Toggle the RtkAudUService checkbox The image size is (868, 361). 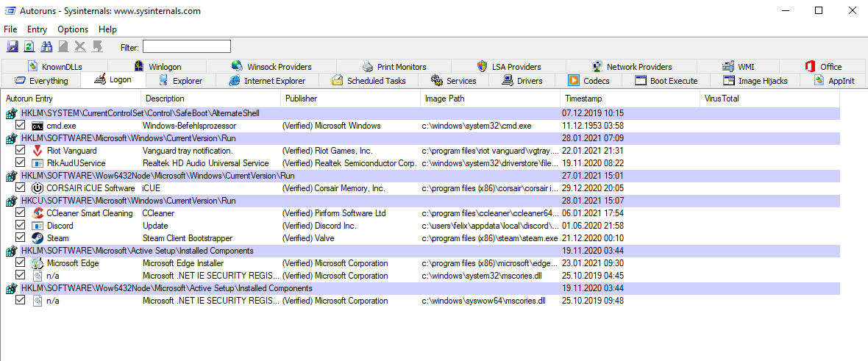click(21, 162)
